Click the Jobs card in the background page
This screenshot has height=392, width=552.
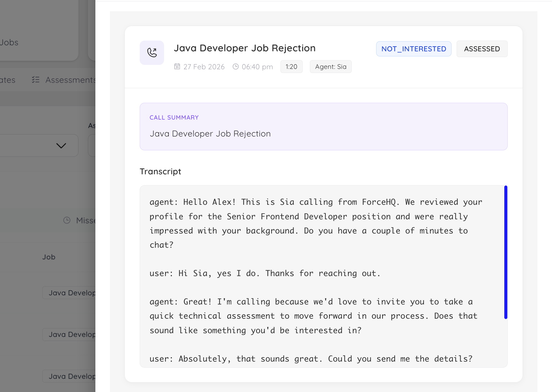[x=39, y=30]
